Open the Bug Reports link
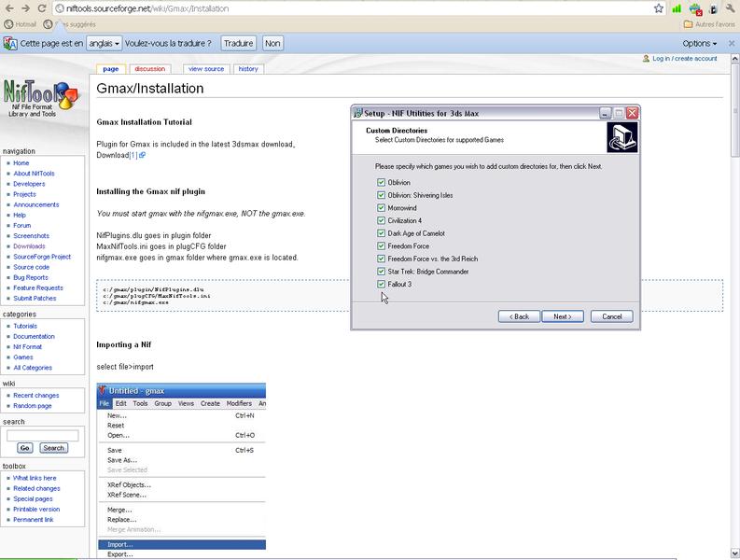 (x=31, y=277)
